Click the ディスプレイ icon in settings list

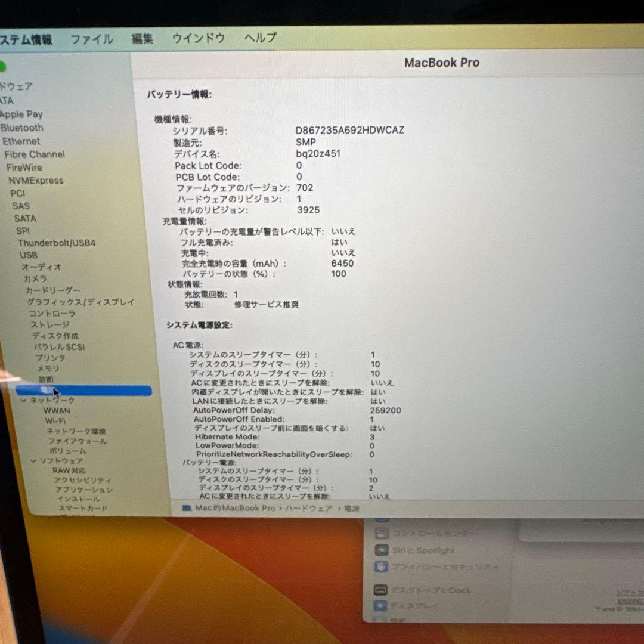(381, 606)
